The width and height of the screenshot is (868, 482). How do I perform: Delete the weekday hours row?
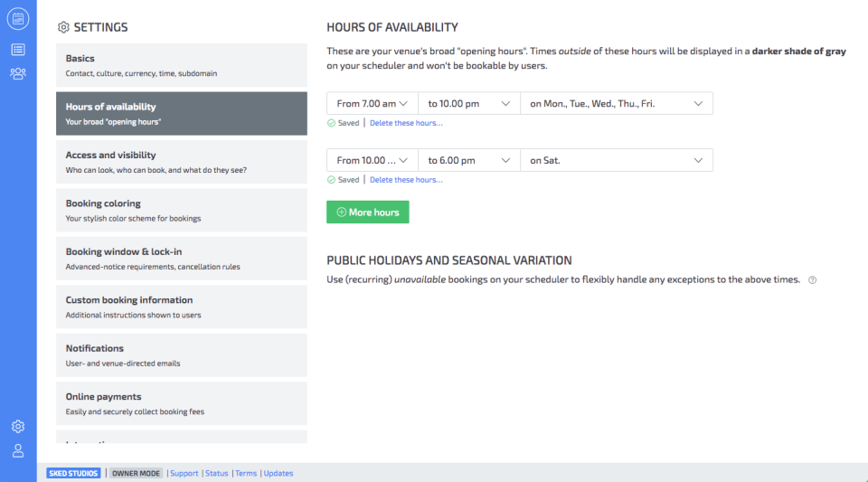tap(406, 123)
